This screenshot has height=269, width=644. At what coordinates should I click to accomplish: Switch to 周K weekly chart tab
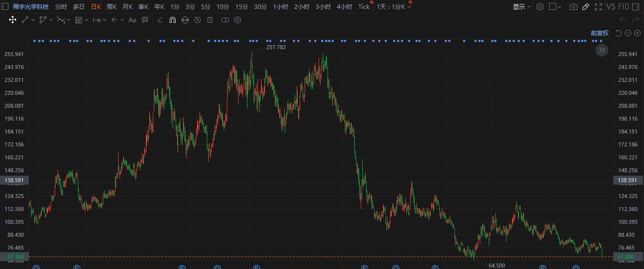112,7
